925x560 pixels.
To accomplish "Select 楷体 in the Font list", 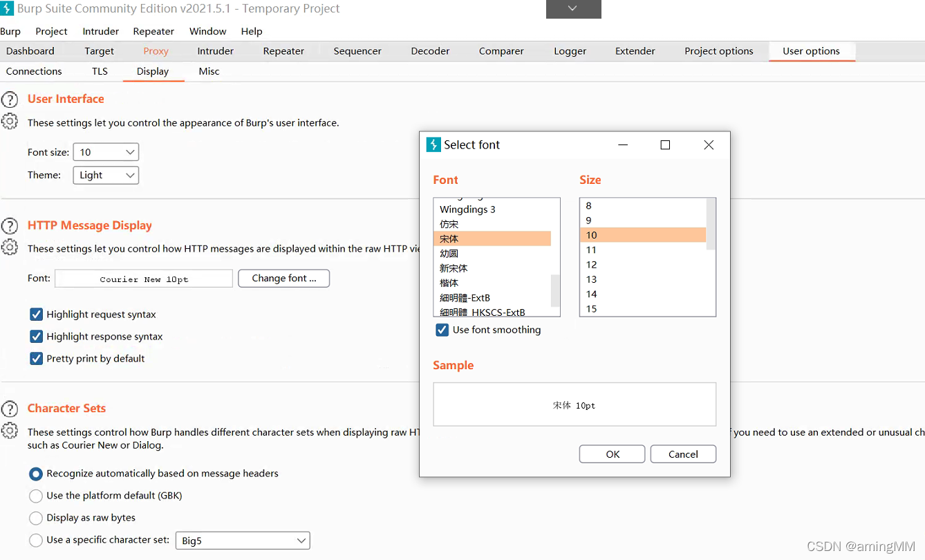I will click(492, 283).
